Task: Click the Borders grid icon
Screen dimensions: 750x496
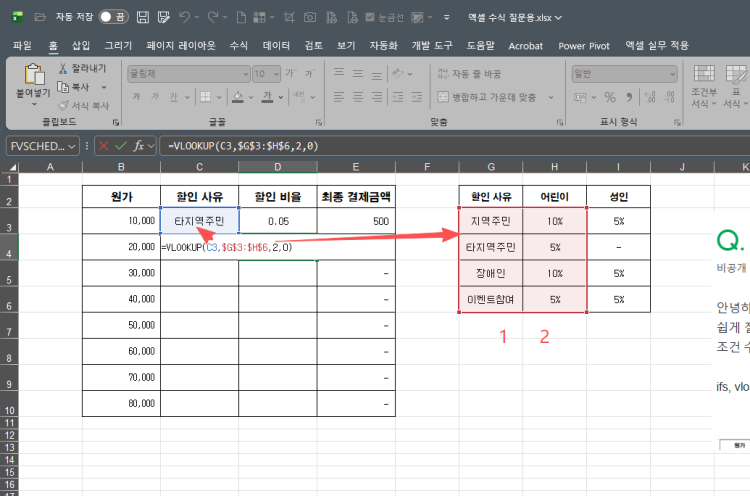Action: click(205, 97)
